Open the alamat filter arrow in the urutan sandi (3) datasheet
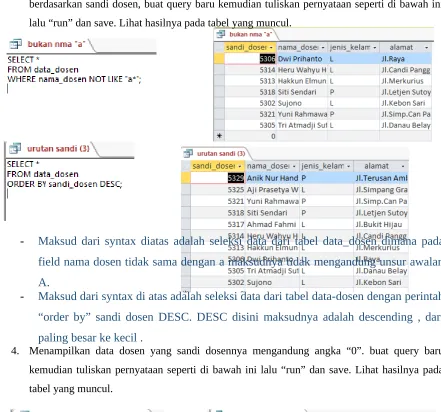 [x=403, y=166]
